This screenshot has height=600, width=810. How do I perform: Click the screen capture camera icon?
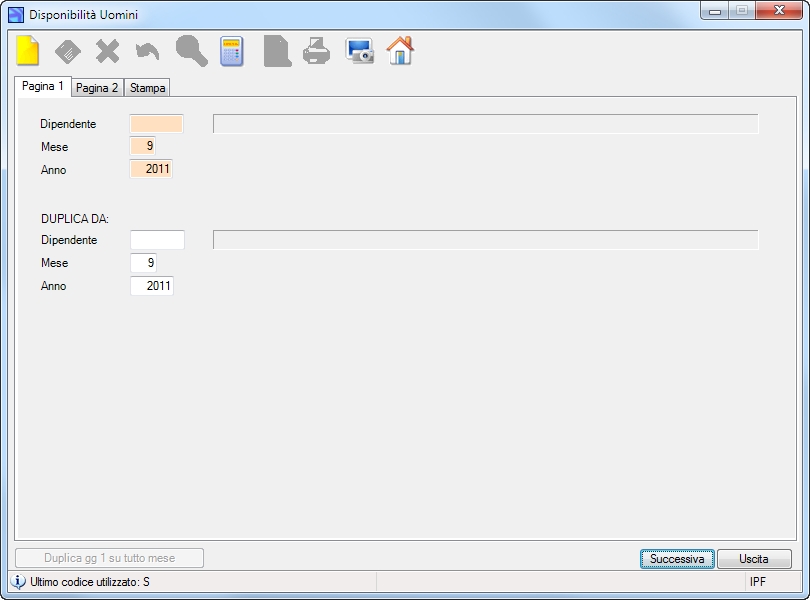coord(360,51)
